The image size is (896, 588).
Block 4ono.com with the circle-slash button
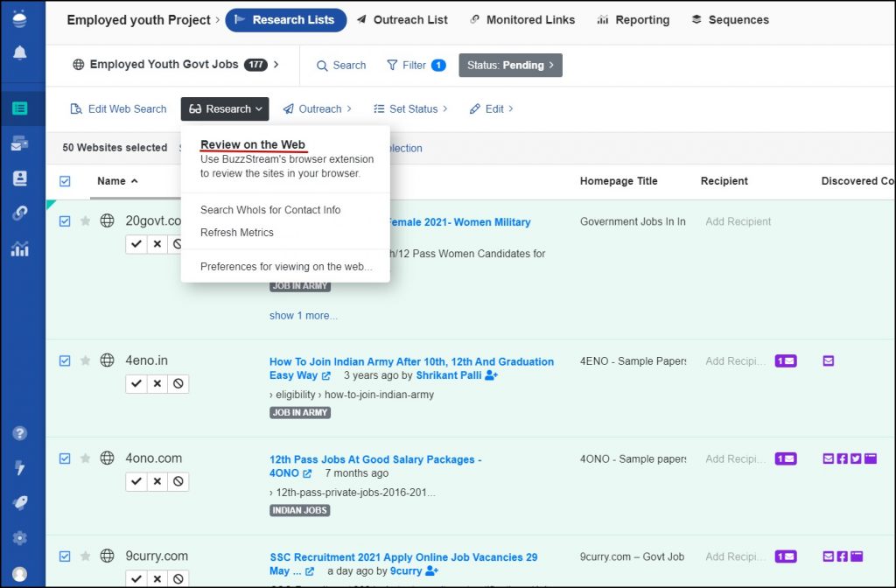click(178, 481)
